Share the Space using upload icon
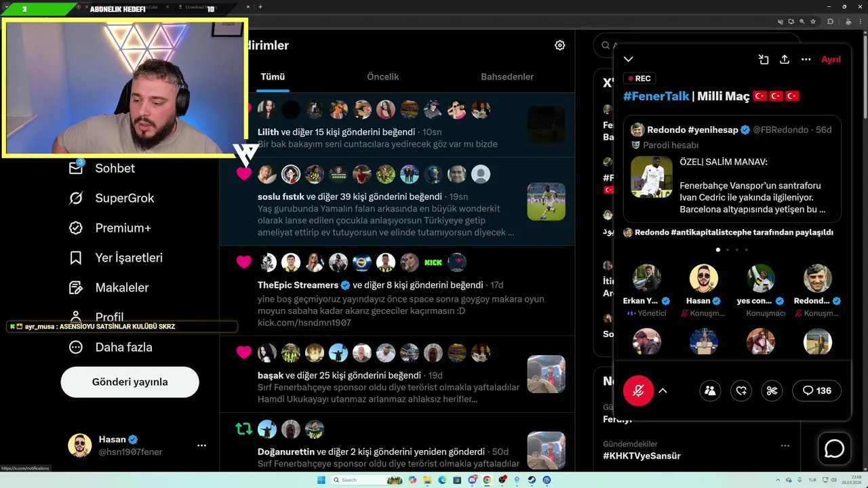 785,60
